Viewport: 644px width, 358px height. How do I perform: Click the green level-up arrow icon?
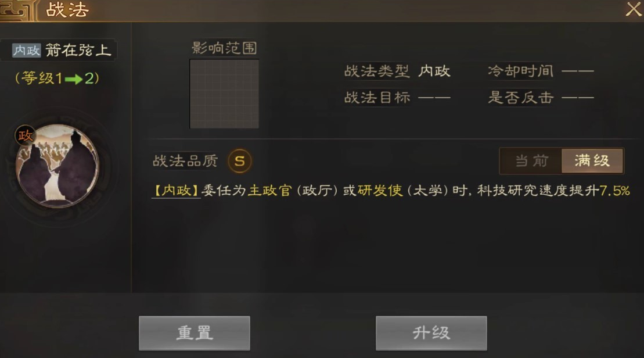(x=74, y=79)
